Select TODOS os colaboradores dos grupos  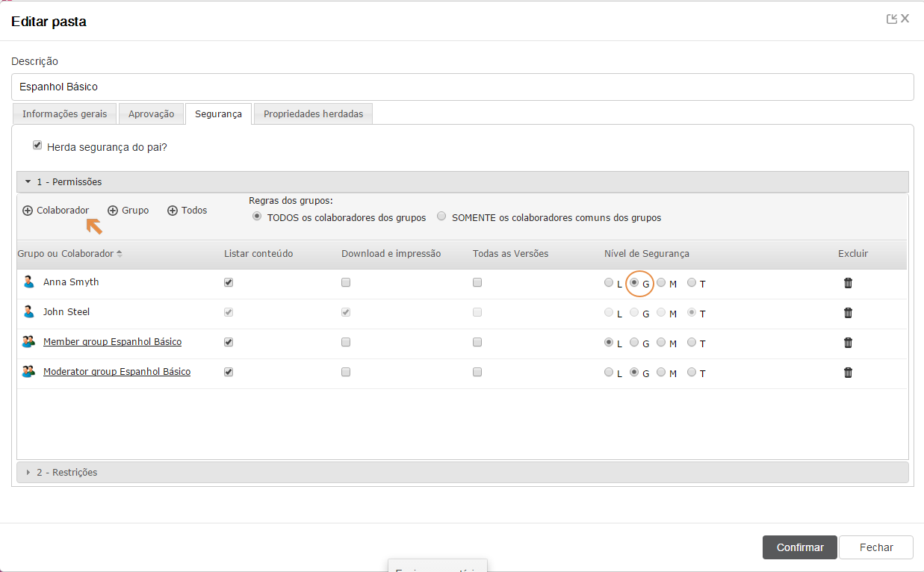[257, 217]
